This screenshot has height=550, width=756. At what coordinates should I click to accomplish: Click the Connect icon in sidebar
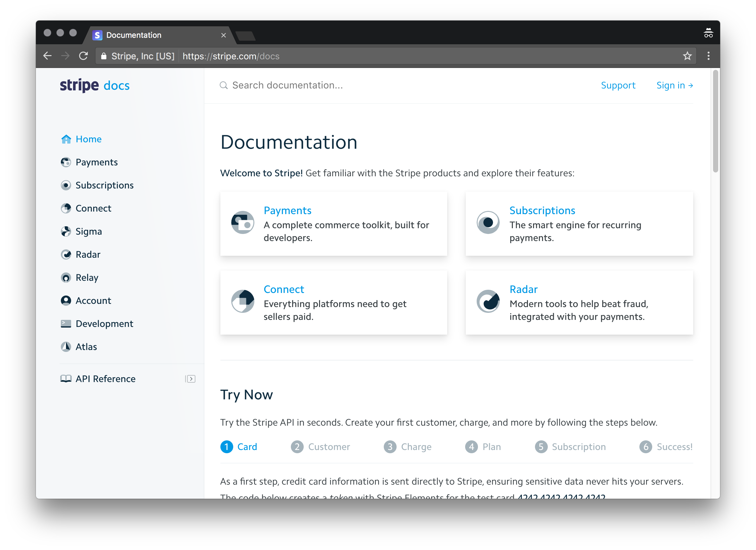(66, 208)
